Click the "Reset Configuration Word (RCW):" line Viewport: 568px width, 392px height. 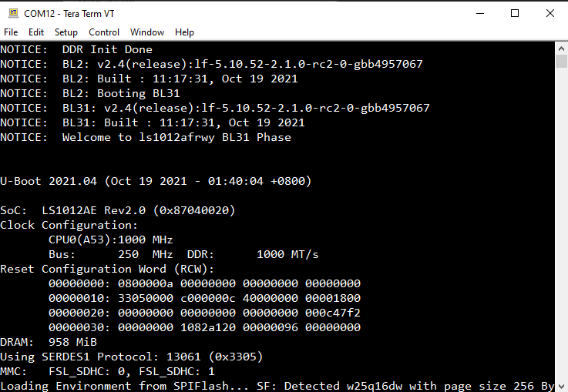point(107,269)
